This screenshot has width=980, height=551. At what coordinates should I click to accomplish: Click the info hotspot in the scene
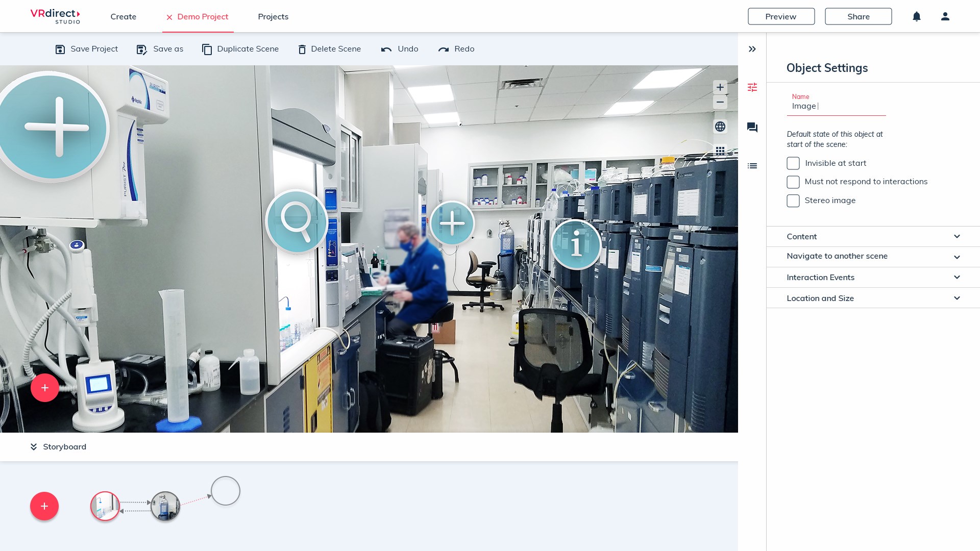point(576,244)
